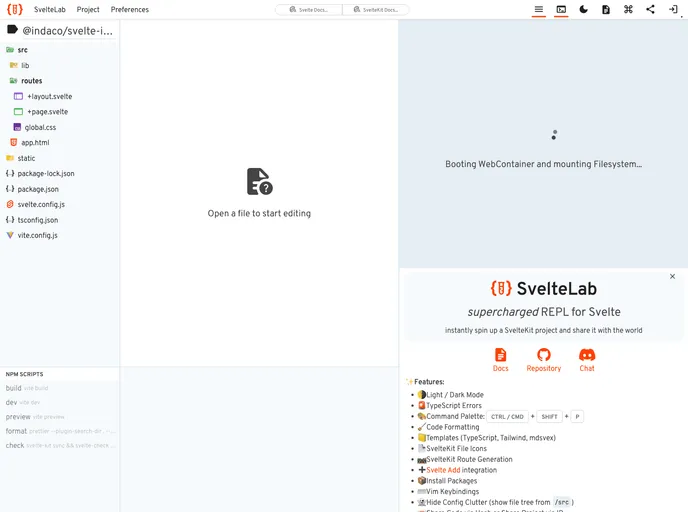The image size is (688, 512).
Task: Click the tsconfig.json braces icon
Action: 10,219
